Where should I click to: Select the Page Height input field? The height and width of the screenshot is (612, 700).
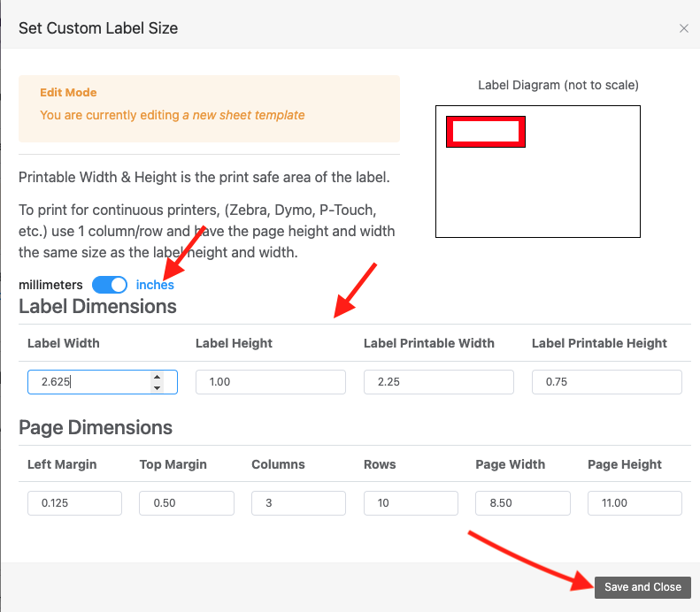tap(635, 503)
